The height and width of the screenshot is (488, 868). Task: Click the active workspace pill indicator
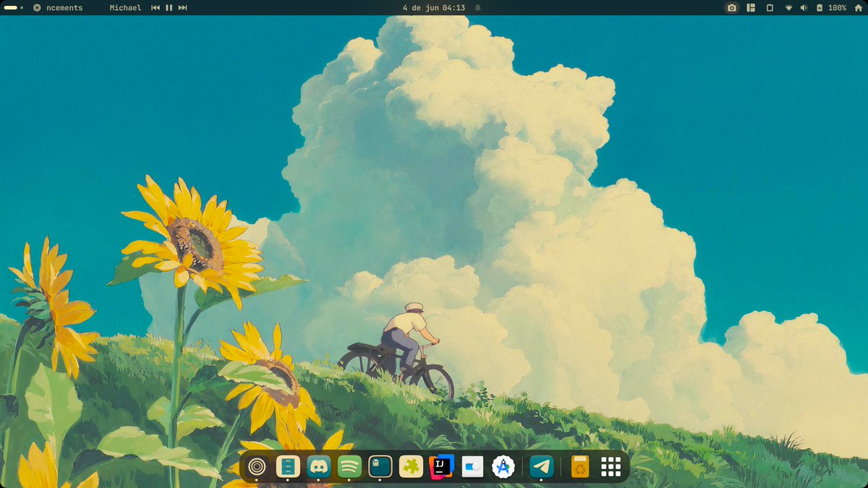[x=11, y=7]
